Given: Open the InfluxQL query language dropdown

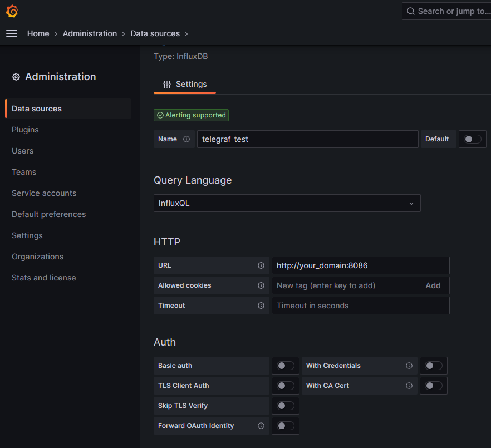Looking at the screenshot, I should (x=287, y=203).
